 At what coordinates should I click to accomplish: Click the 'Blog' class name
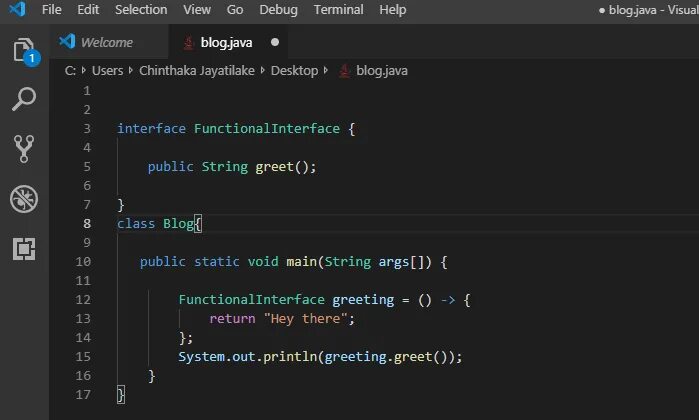[x=178, y=223]
